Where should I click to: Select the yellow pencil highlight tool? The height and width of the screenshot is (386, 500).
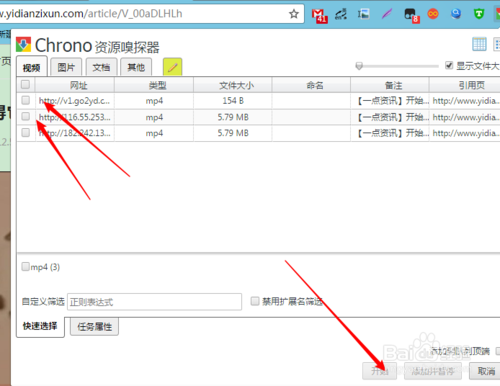click(x=172, y=67)
